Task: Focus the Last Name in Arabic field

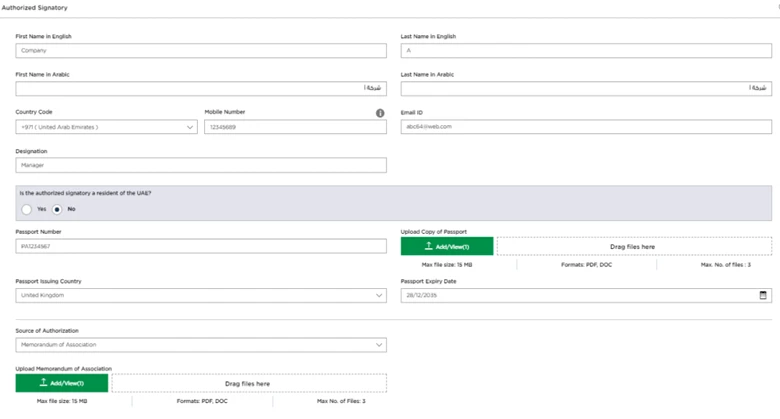Action: [585, 89]
